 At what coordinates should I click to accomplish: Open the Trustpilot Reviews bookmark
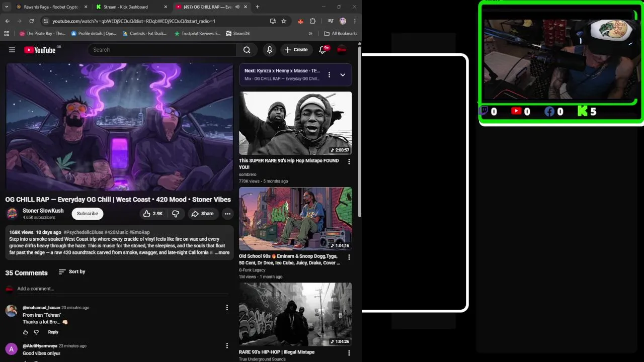pyautogui.click(x=197, y=34)
